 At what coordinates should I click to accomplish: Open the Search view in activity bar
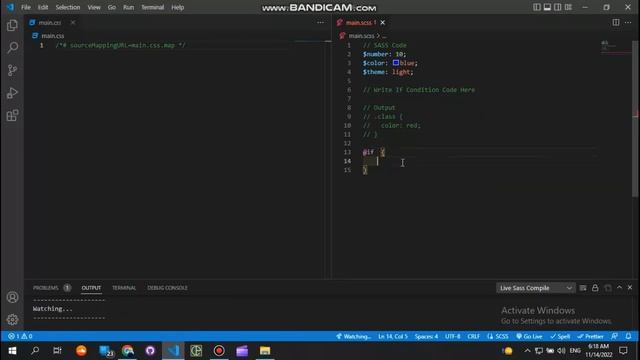pos(12,48)
